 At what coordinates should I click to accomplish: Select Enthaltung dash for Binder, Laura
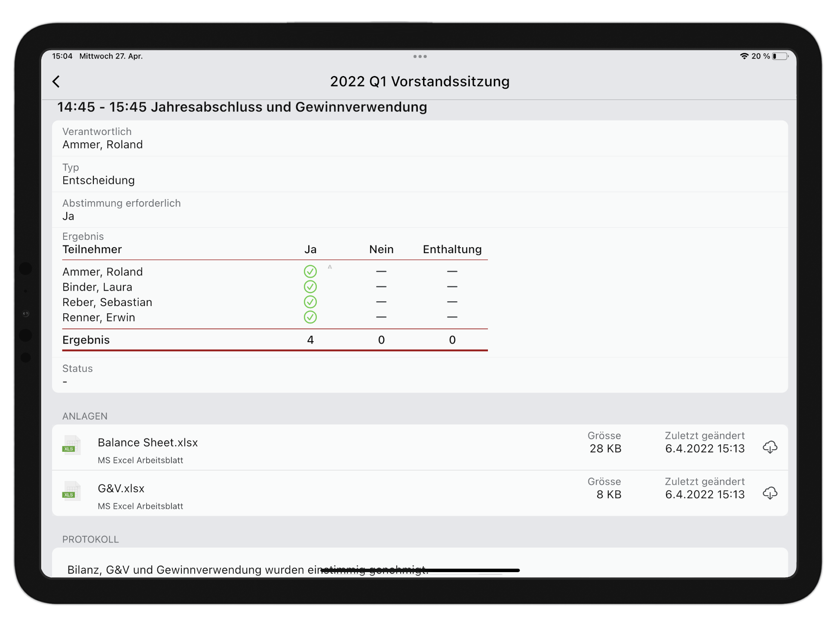click(x=452, y=287)
